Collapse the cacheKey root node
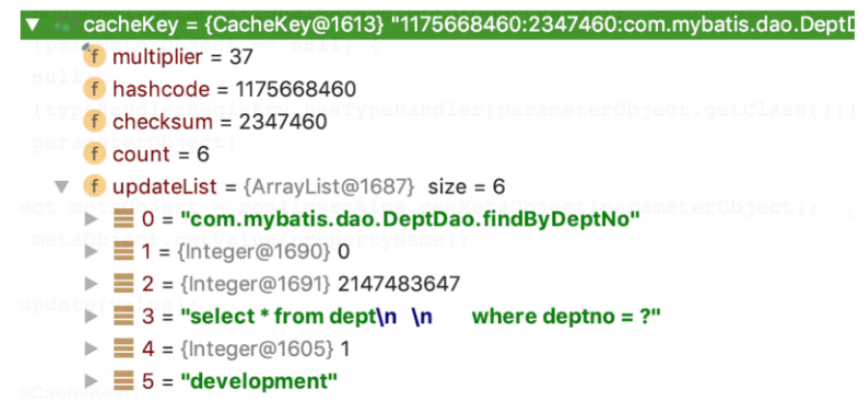This screenshot has width=868, height=399. [x=33, y=25]
